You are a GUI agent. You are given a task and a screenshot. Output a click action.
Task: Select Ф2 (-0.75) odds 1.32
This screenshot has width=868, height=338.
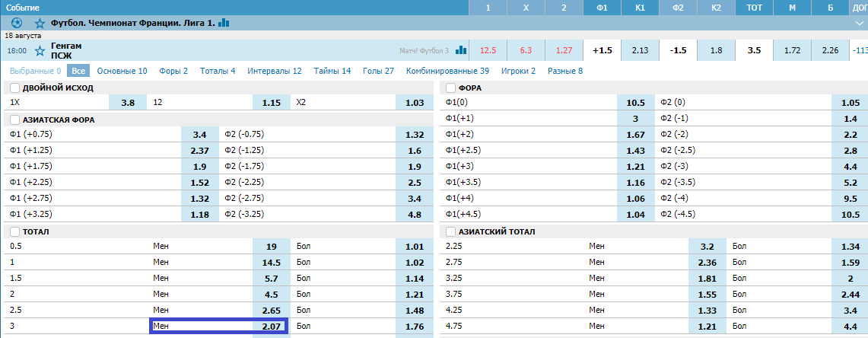[415, 135]
